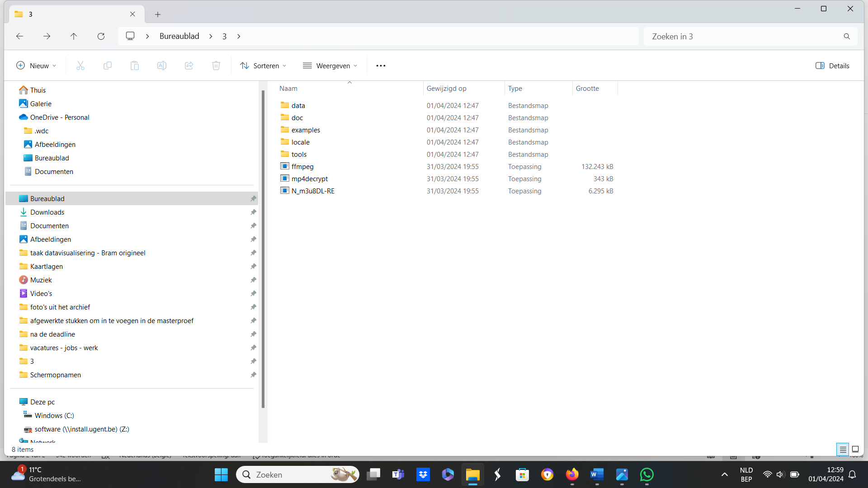Click the Rename icon in toolbar
Screen dimensions: 868x488
click(162, 66)
